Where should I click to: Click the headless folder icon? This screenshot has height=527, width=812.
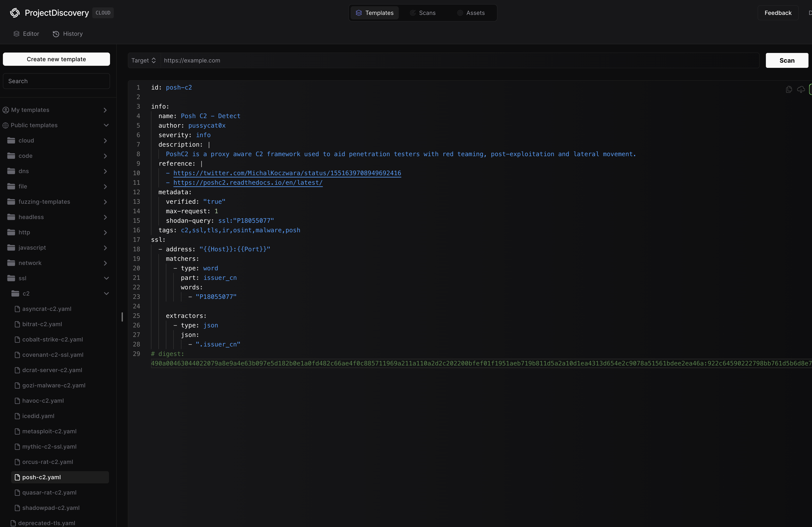tap(11, 217)
